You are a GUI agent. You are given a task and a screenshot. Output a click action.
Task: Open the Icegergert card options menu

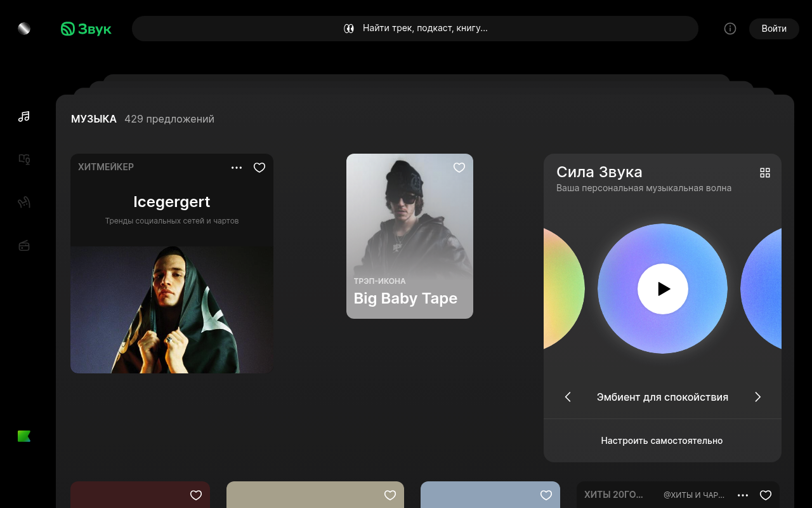pos(237,168)
